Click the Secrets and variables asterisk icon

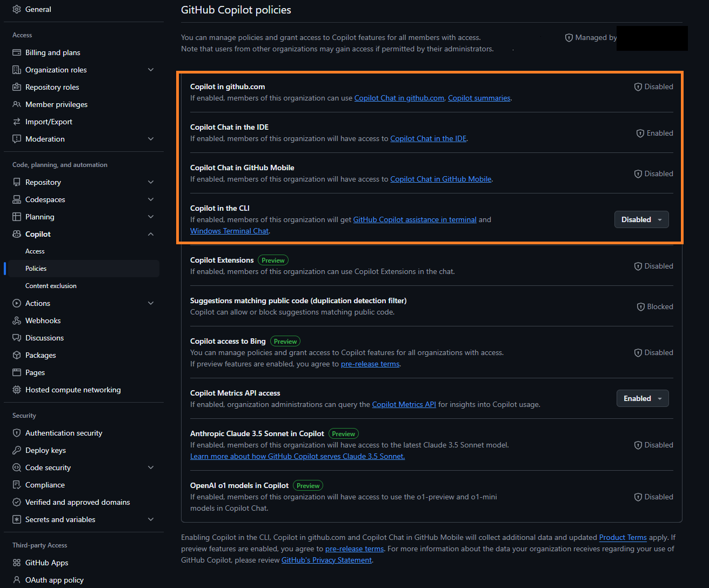(x=17, y=519)
